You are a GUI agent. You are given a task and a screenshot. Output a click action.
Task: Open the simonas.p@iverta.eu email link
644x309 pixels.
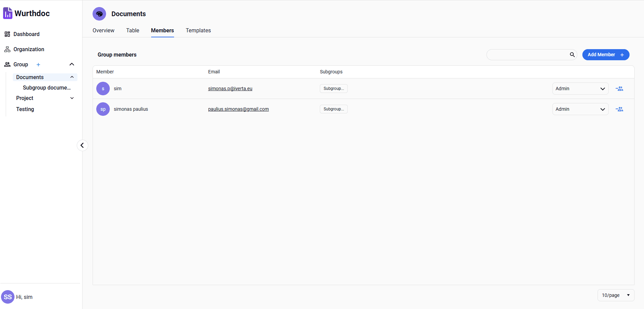coord(230,89)
